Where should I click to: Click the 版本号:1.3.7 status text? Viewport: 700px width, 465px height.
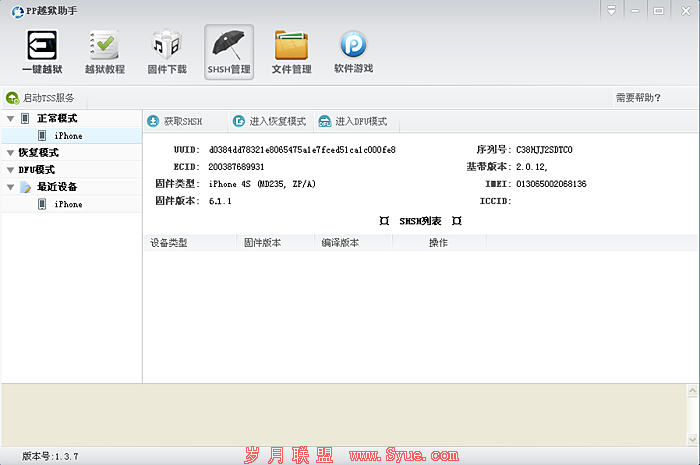click(x=50, y=456)
